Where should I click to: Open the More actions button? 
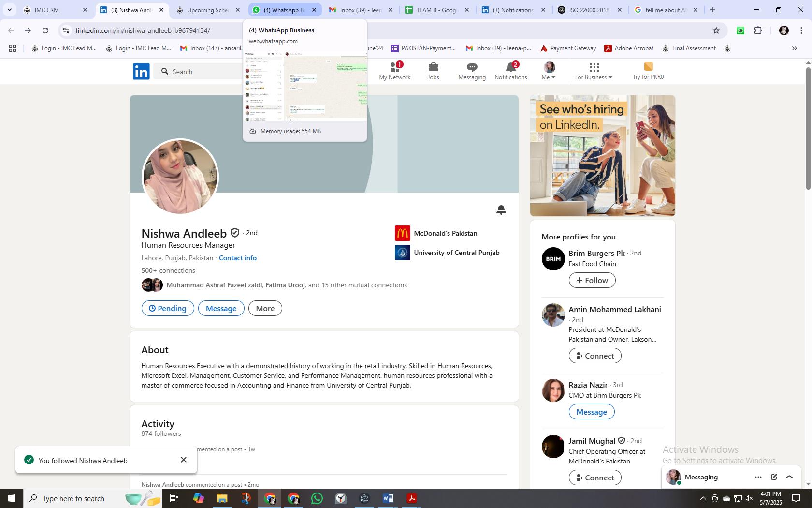point(265,308)
